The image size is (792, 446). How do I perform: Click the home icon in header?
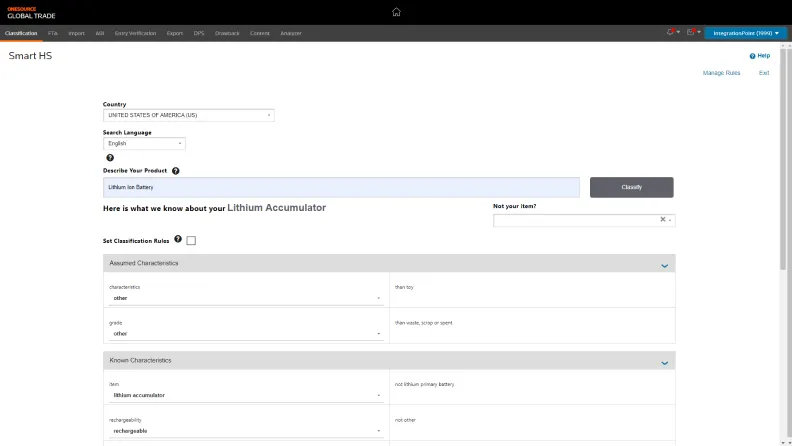[396, 12]
